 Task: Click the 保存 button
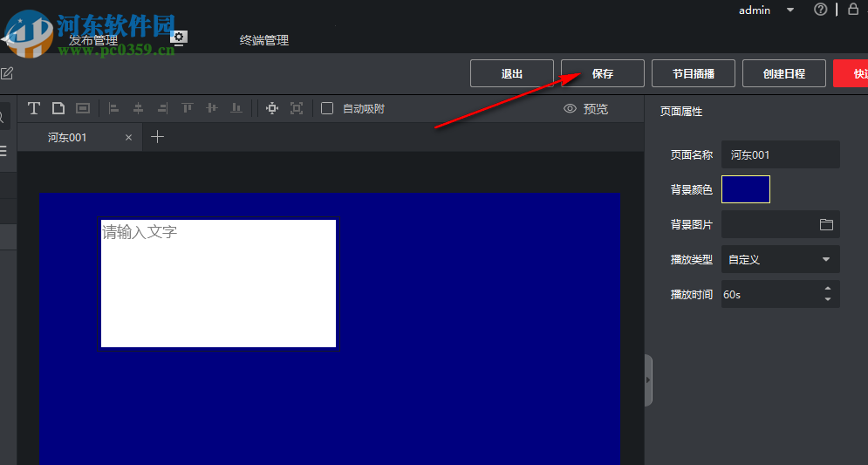603,73
